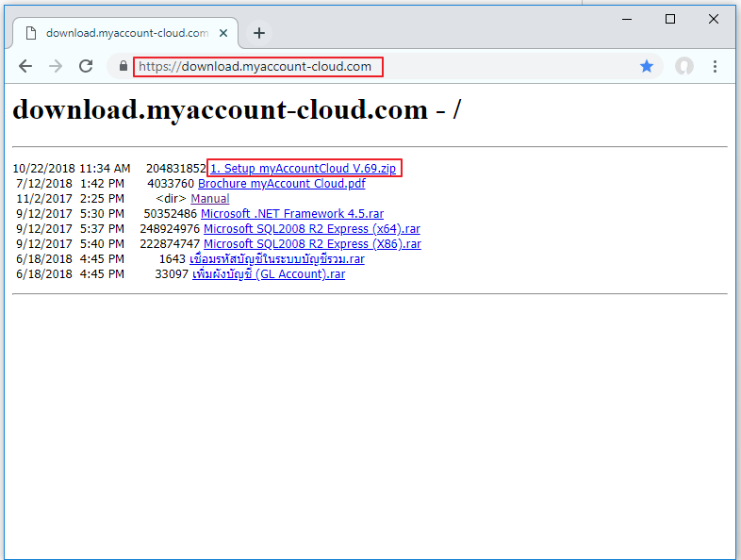The image size is (741, 560).
Task: Download เชื่อมรหัสบัญชีในระบบบัญชีรวม.rar
Action: (277, 259)
